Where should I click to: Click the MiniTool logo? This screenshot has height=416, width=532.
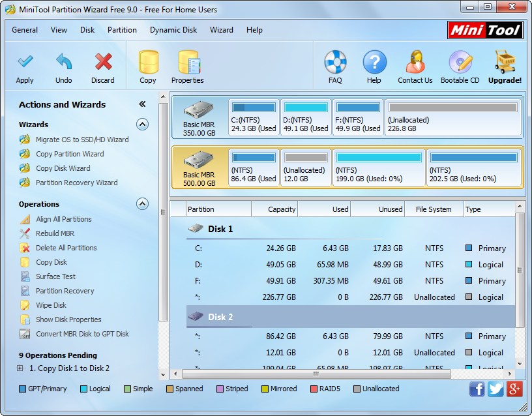tap(485, 31)
